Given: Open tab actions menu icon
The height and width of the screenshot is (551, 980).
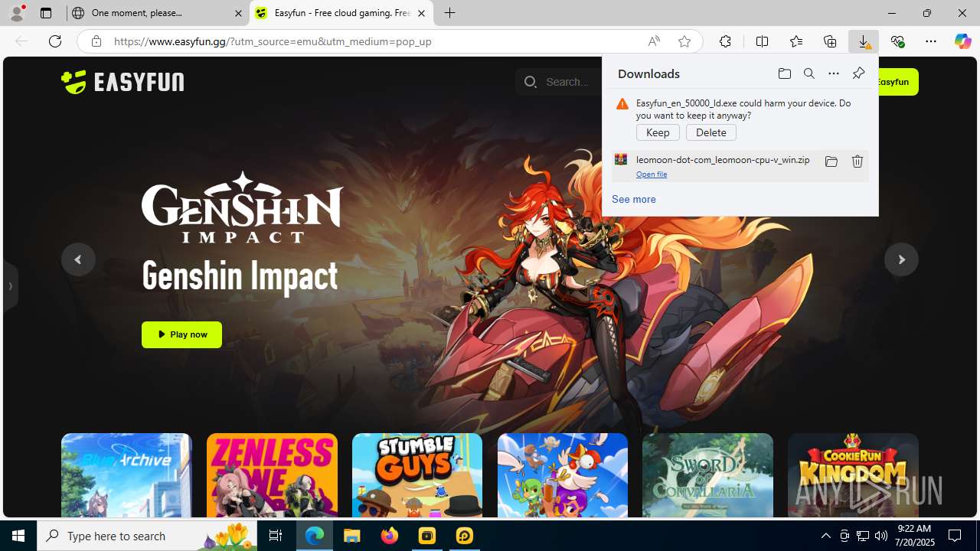Looking at the screenshot, I should point(46,13).
